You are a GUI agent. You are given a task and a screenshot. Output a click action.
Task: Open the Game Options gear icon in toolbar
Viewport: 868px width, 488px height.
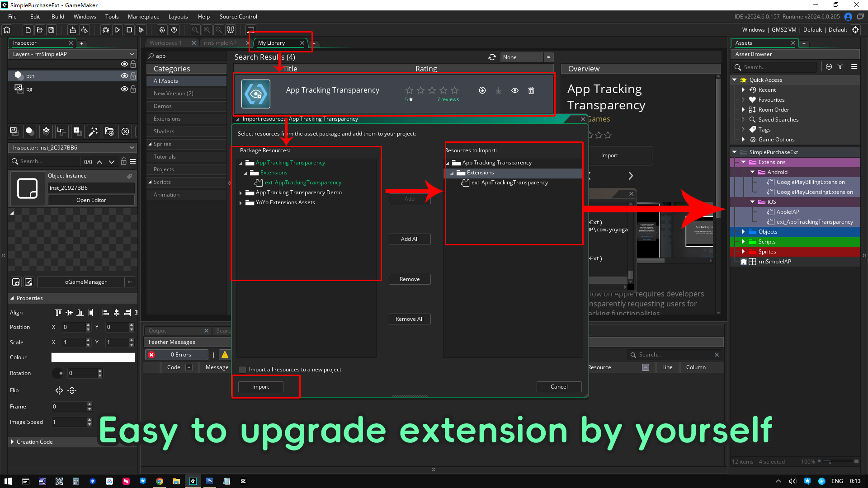162,30
